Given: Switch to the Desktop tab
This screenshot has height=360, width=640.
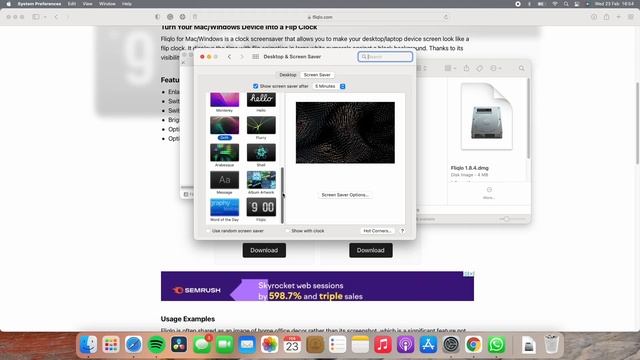Looking at the screenshot, I should pos(288,75).
